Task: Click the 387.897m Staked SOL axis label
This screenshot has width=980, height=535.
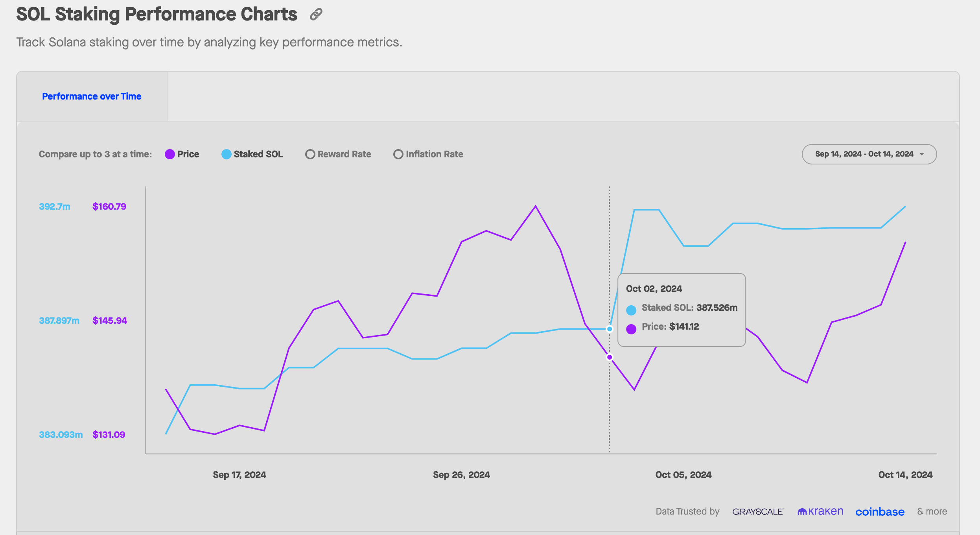Action: [x=59, y=321]
